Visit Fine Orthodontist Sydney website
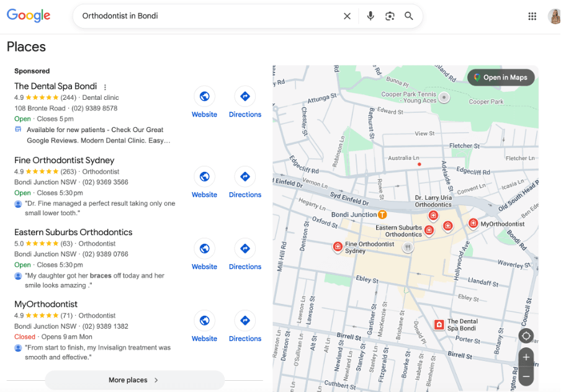 tap(204, 182)
